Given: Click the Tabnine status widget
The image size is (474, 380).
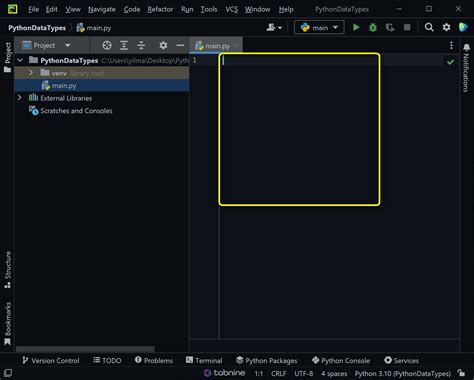Looking at the screenshot, I should click(224, 373).
